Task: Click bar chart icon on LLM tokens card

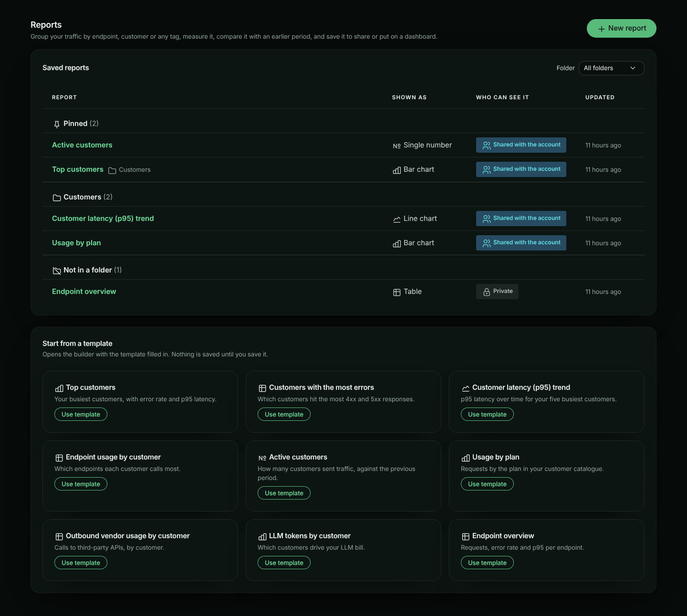Action: pyautogui.click(x=262, y=537)
